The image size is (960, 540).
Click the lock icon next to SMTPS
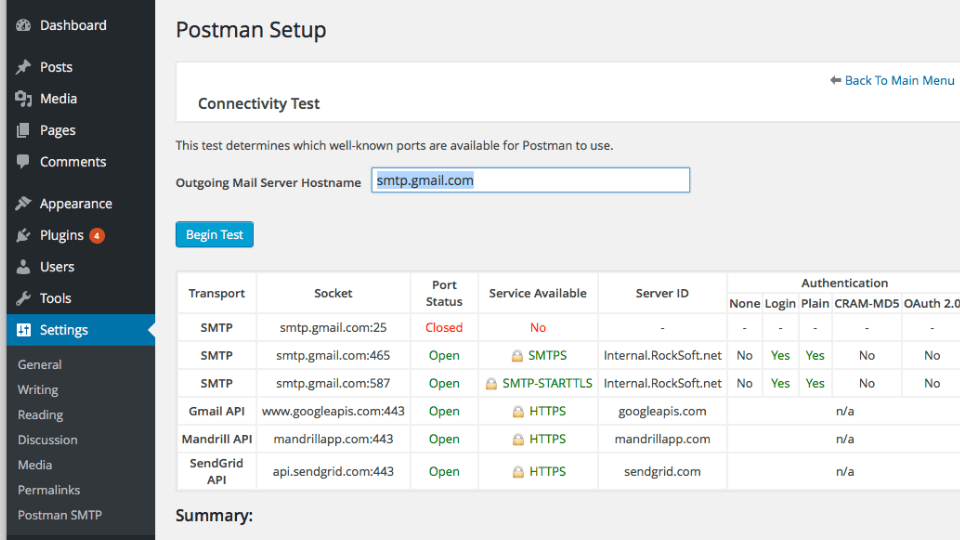click(x=517, y=356)
